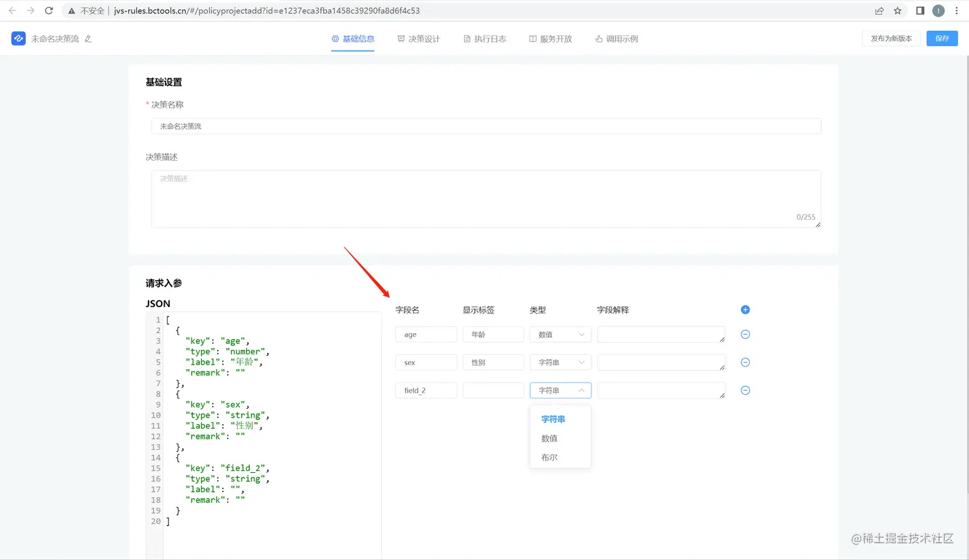Open type dropdown for age row

[x=560, y=334]
